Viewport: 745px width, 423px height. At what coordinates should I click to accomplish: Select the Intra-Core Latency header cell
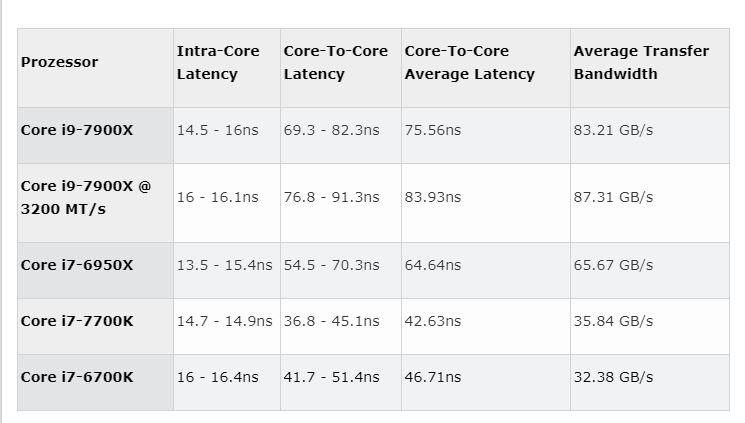pos(227,68)
